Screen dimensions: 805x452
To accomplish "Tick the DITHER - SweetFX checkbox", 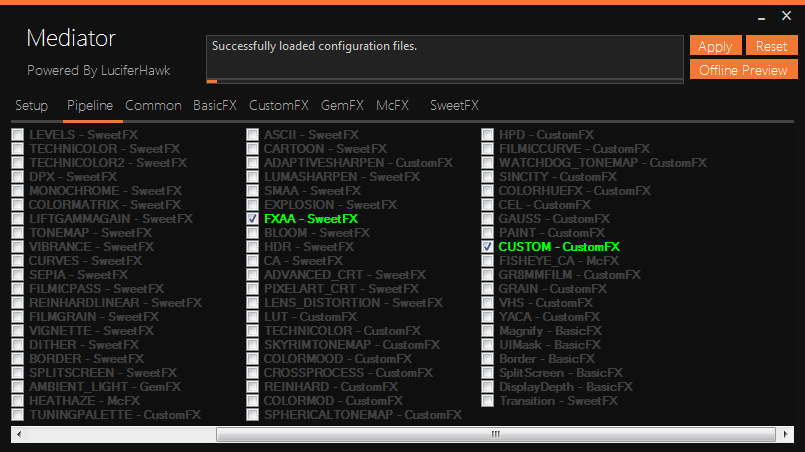I will click(x=18, y=345).
